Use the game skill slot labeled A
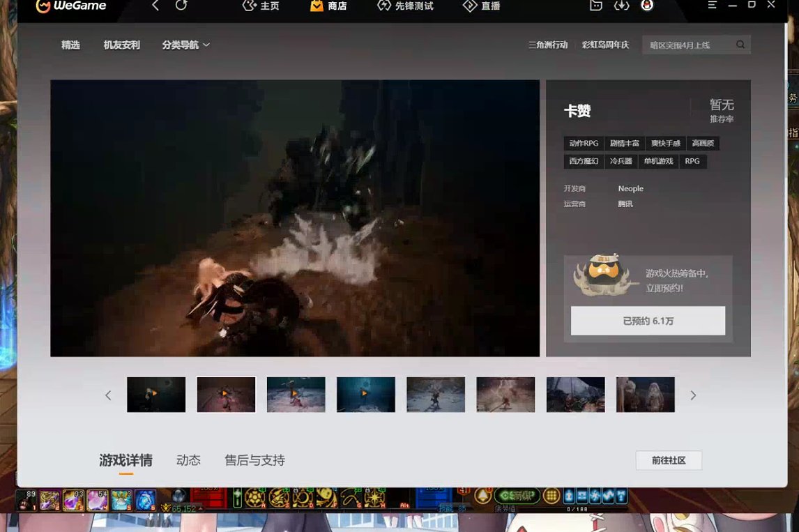This screenshot has width=799, height=532. click(x=254, y=498)
